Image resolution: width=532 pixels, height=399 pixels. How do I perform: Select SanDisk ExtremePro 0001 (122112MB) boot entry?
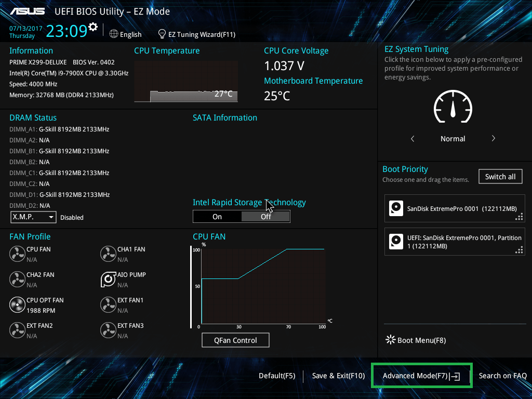(x=455, y=208)
